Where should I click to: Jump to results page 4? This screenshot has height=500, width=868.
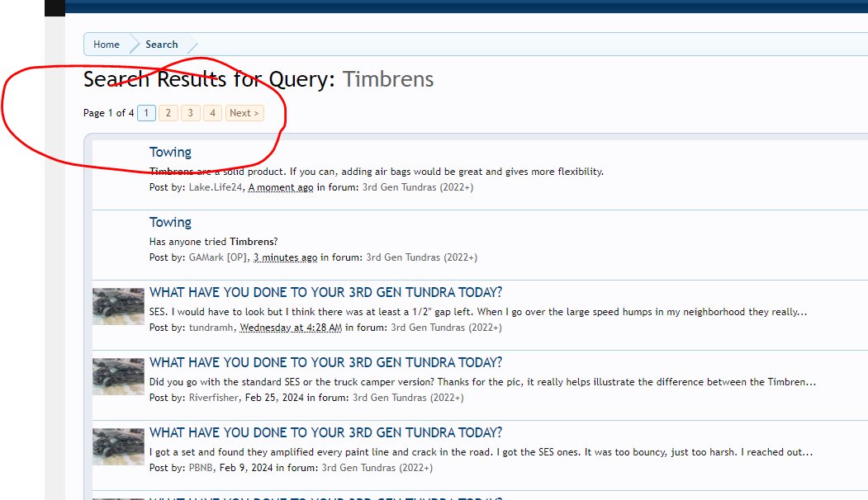click(x=212, y=113)
